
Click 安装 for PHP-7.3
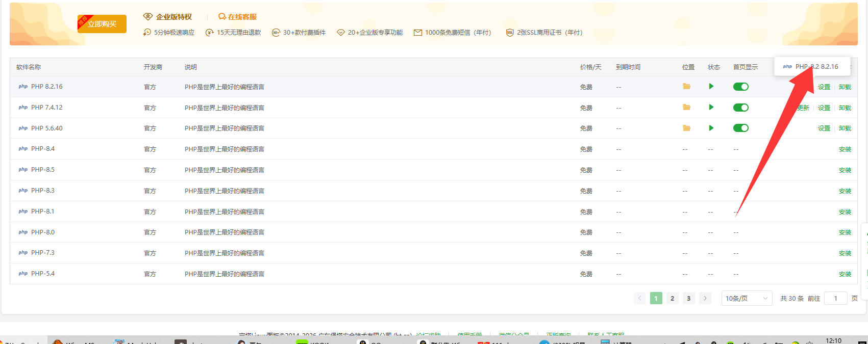click(x=845, y=253)
